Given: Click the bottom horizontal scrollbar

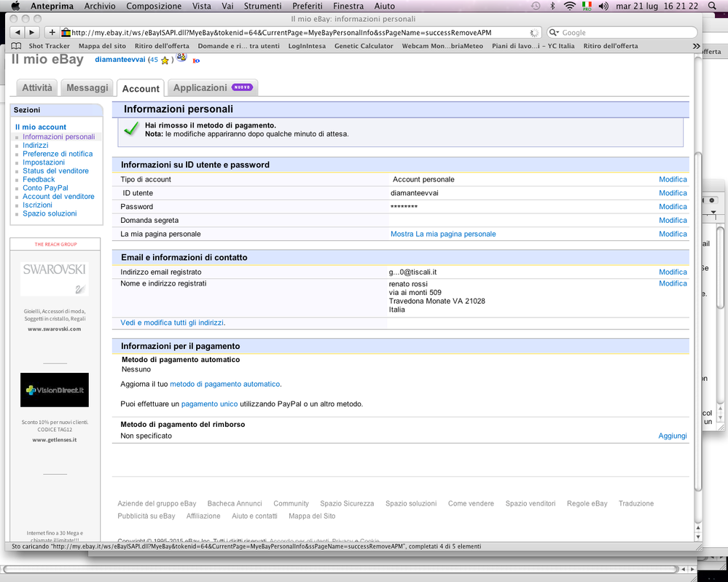Looking at the screenshot, I should click(x=340, y=569).
